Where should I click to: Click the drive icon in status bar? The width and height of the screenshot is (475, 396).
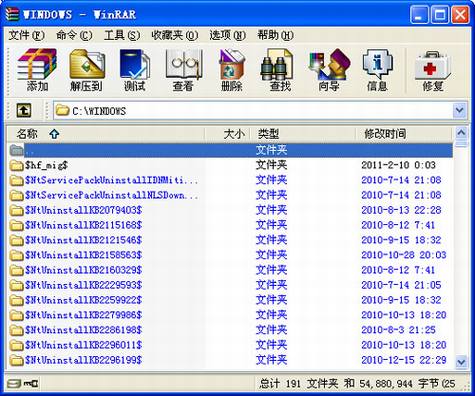click(14, 384)
